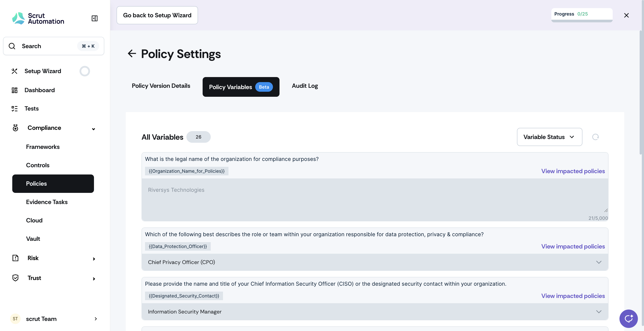Click the Dashboard grid icon
Screen dimensions: 644x331
[x=14, y=90]
